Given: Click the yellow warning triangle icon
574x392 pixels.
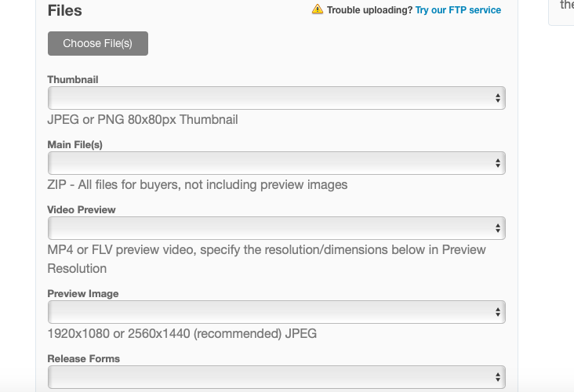Looking at the screenshot, I should pyautogui.click(x=317, y=10).
